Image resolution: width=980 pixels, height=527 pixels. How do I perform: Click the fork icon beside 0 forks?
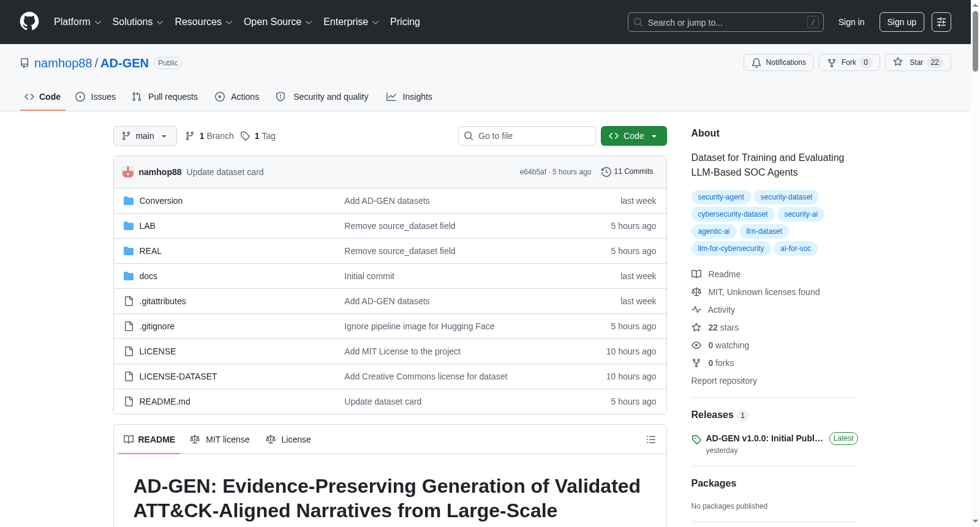click(696, 363)
